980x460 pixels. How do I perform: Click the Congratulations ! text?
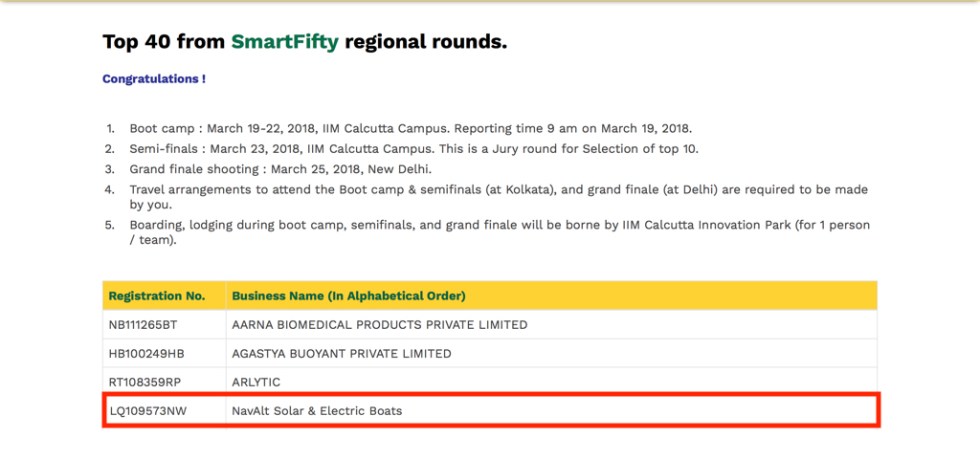coord(154,79)
